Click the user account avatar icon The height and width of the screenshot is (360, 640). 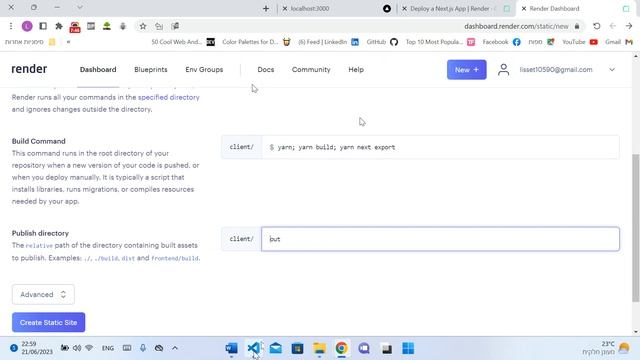pyautogui.click(x=504, y=70)
